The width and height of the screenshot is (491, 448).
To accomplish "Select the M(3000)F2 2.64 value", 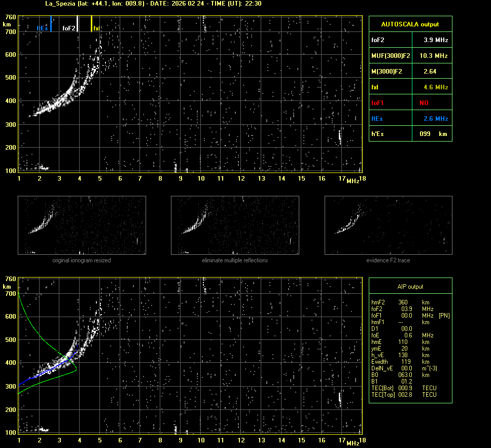I will [x=430, y=72].
